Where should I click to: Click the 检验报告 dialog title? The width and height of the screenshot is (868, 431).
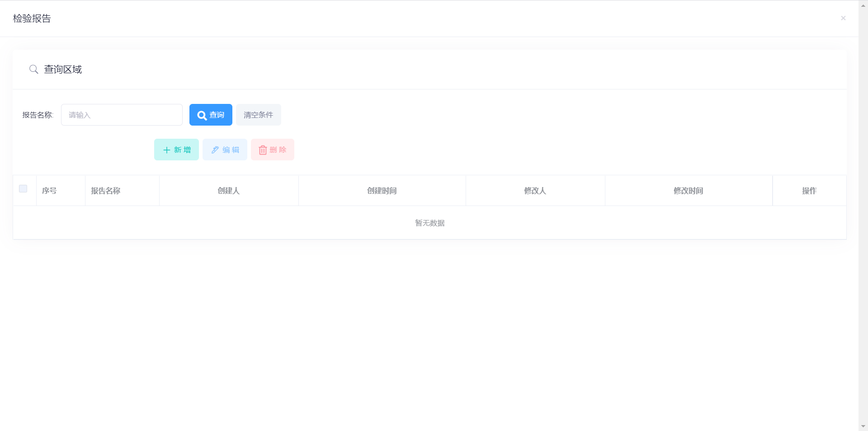pyautogui.click(x=32, y=19)
